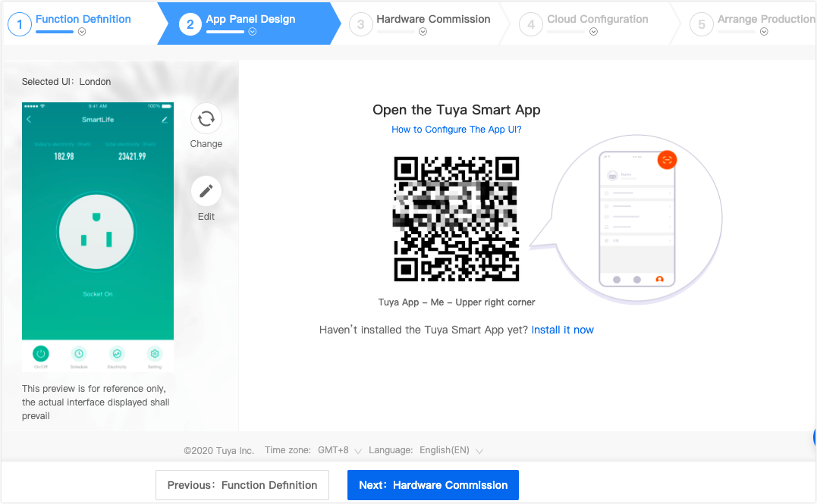Open the Setting gear icon in preview

(156, 352)
